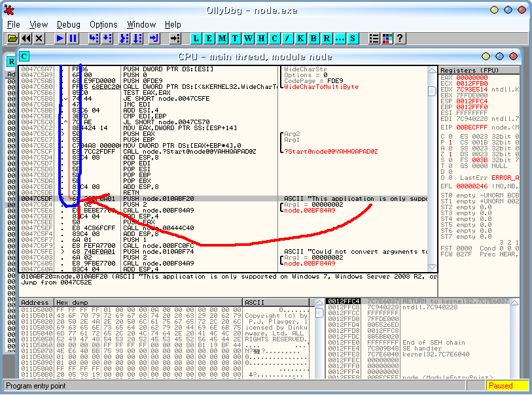The width and height of the screenshot is (532, 395).
Task: Click the Address column header in dump
Action: 36,302
